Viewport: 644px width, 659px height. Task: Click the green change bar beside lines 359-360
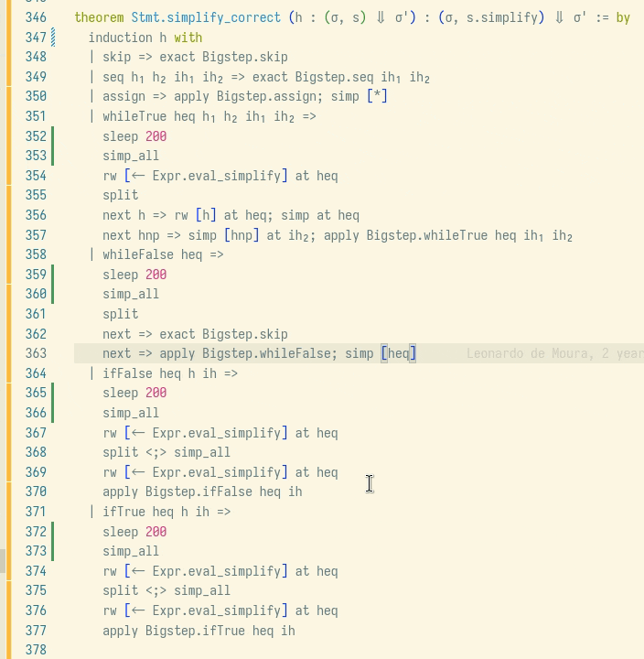click(52, 284)
